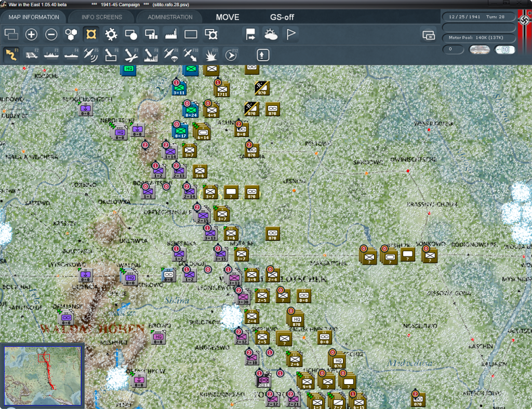Select the purple unit labeled 3=30

pos(243,297)
